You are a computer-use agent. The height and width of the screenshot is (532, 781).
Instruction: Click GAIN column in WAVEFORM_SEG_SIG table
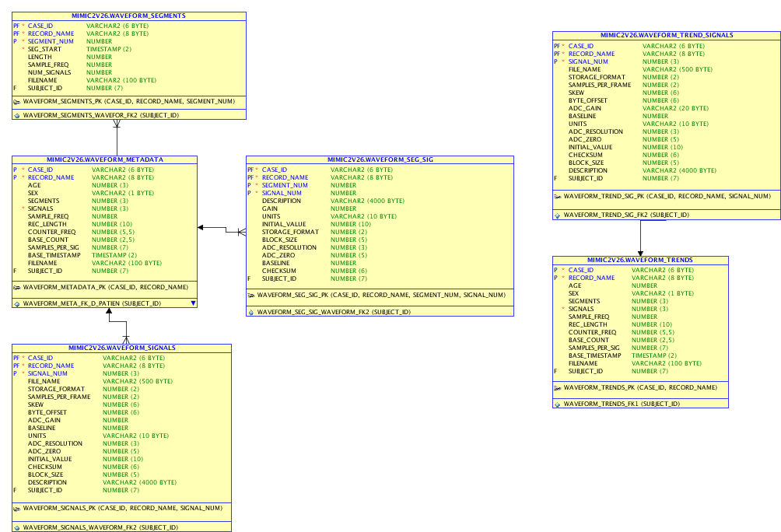tap(271, 208)
